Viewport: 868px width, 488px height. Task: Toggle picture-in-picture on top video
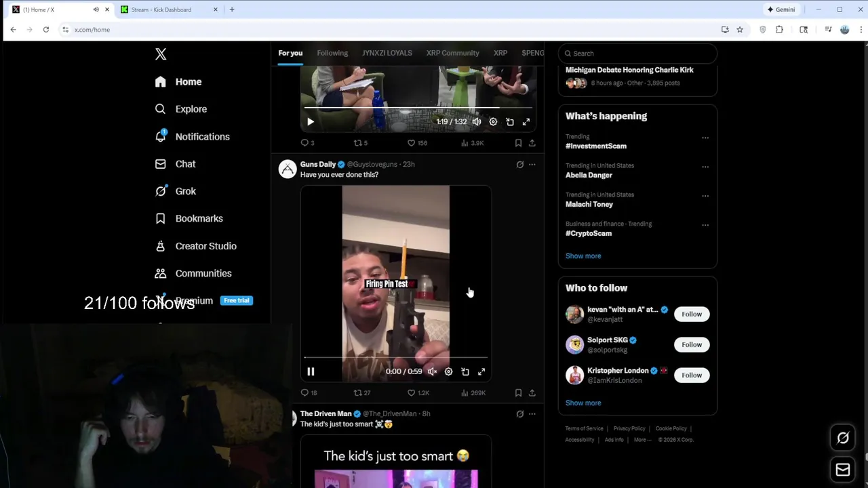[510, 122]
